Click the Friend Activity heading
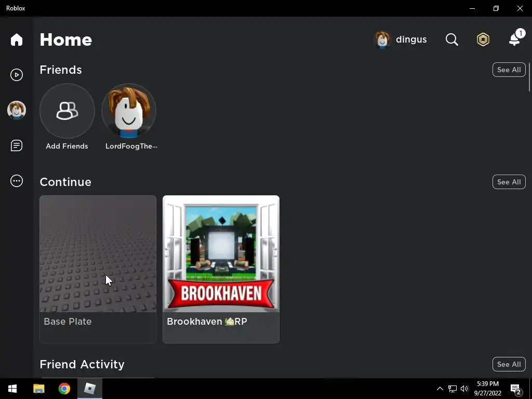This screenshot has width=532, height=399. point(82,364)
